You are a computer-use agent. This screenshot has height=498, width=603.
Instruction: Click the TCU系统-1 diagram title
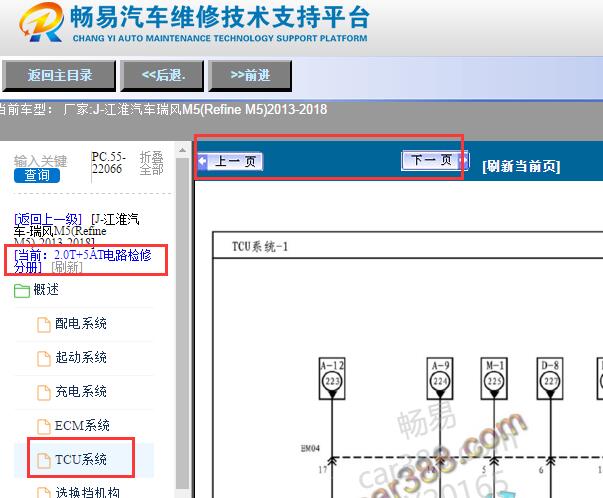[x=260, y=246]
